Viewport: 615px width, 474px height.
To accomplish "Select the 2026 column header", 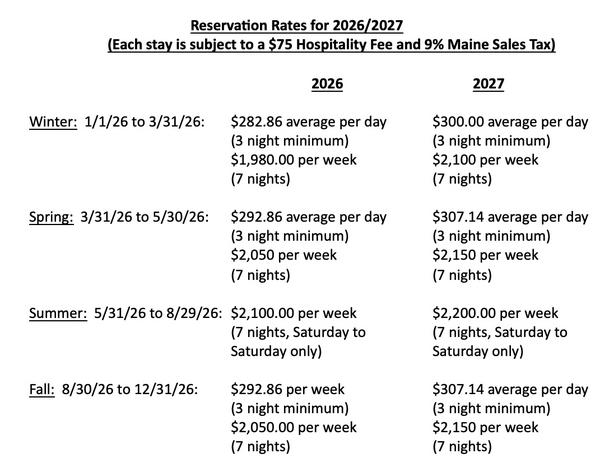I will [325, 84].
